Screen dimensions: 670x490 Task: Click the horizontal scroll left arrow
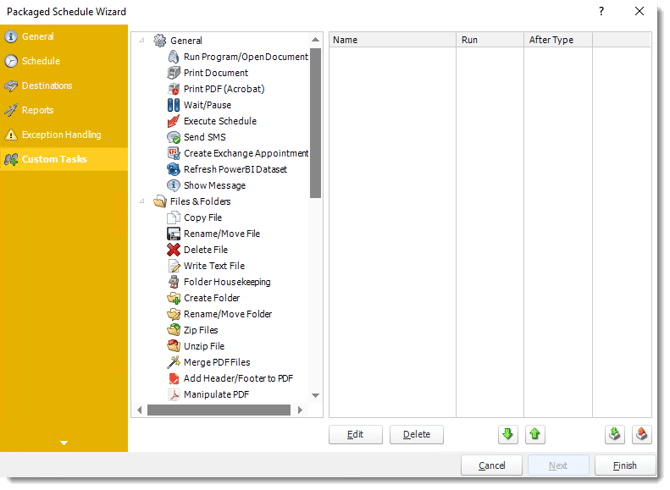pyautogui.click(x=140, y=411)
